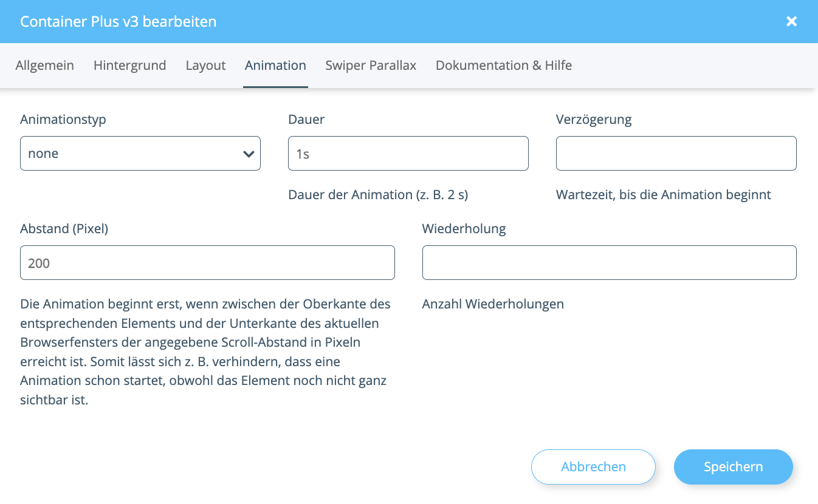Open the Animationstyp dropdown
This screenshot has height=504, width=818.
140,154
